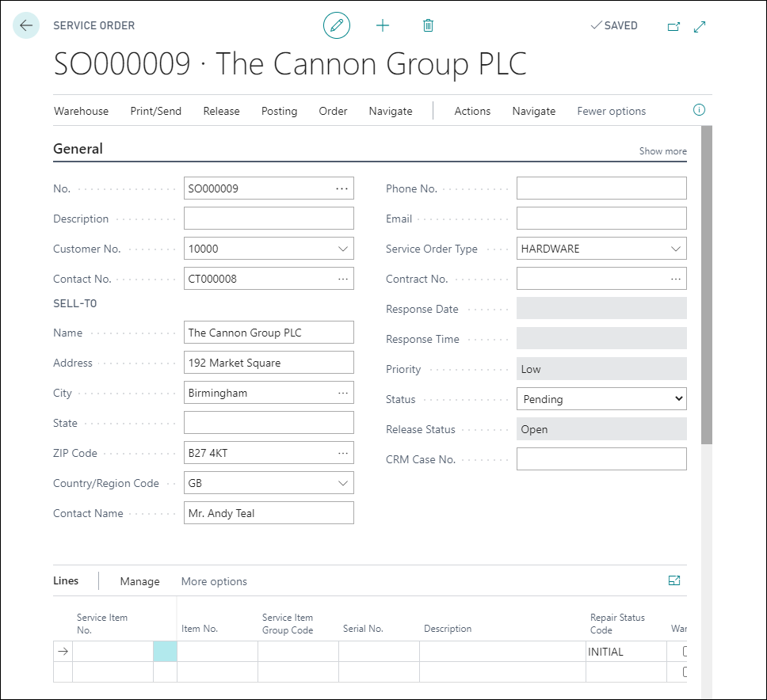Screen dimensions: 767x700
Task: Click the Description input field
Action: pos(269,219)
